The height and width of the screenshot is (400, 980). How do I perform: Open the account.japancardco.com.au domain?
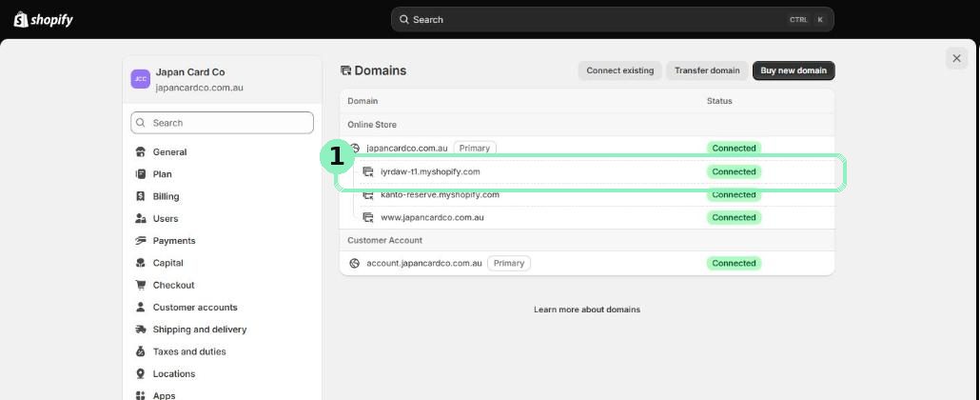coord(424,263)
